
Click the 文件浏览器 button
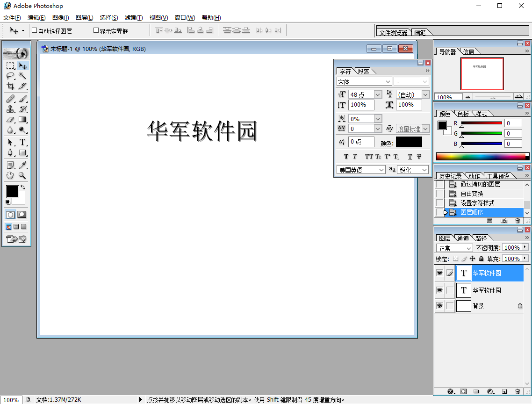[x=394, y=32]
